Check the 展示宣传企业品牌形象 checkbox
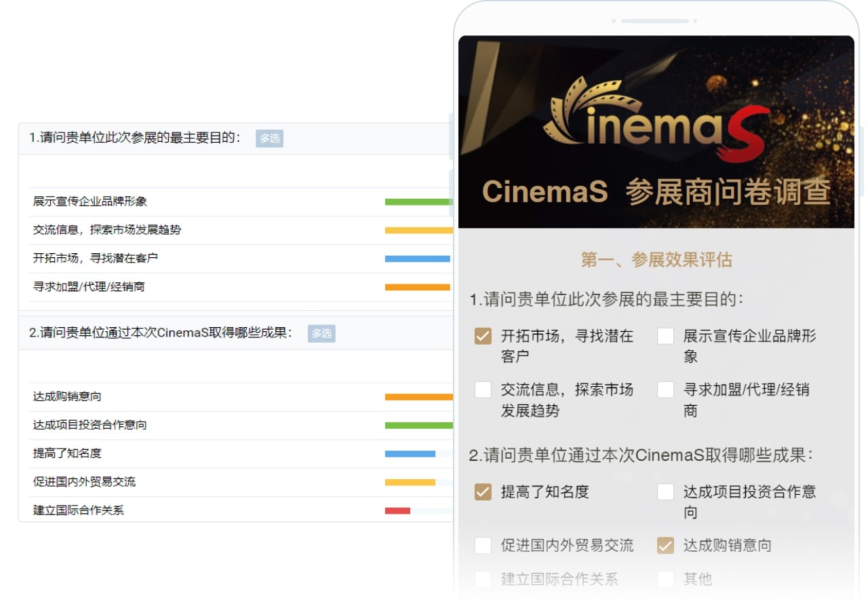This screenshot has height=604, width=868. [x=665, y=337]
